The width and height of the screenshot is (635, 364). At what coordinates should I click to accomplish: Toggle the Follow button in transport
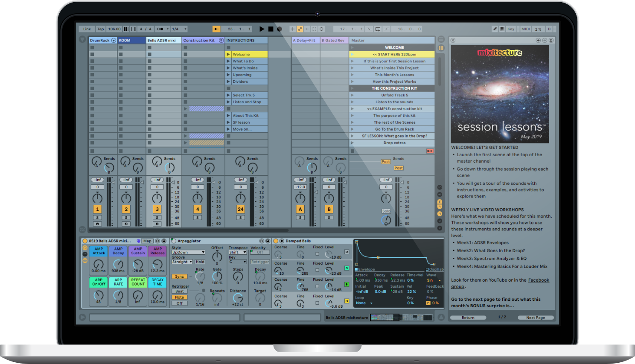(x=216, y=29)
